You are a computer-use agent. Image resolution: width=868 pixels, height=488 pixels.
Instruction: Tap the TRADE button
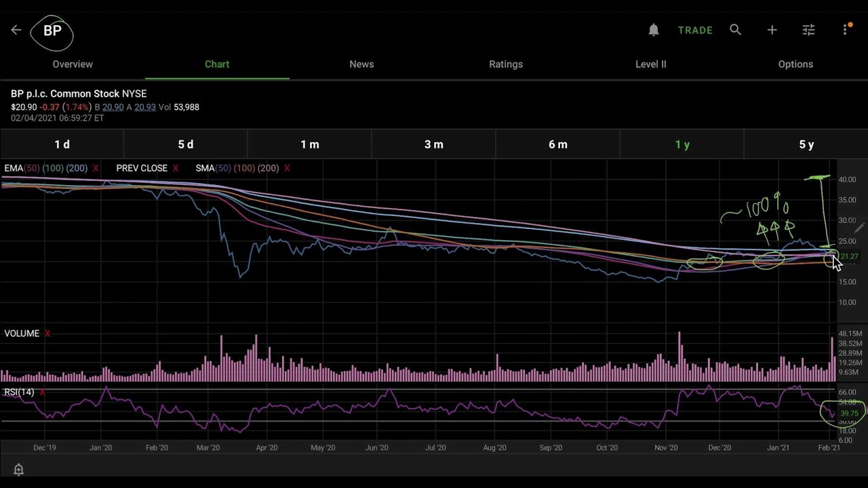coord(695,30)
